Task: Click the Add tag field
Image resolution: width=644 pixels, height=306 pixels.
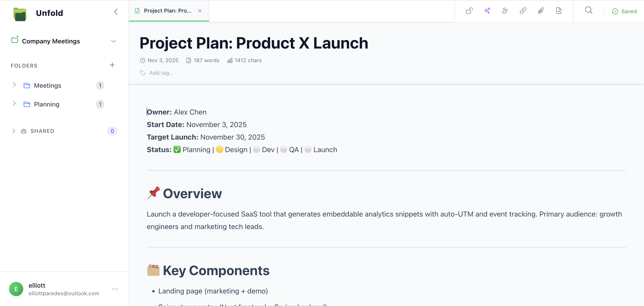Action: pyautogui.click(x=161, y=73)
